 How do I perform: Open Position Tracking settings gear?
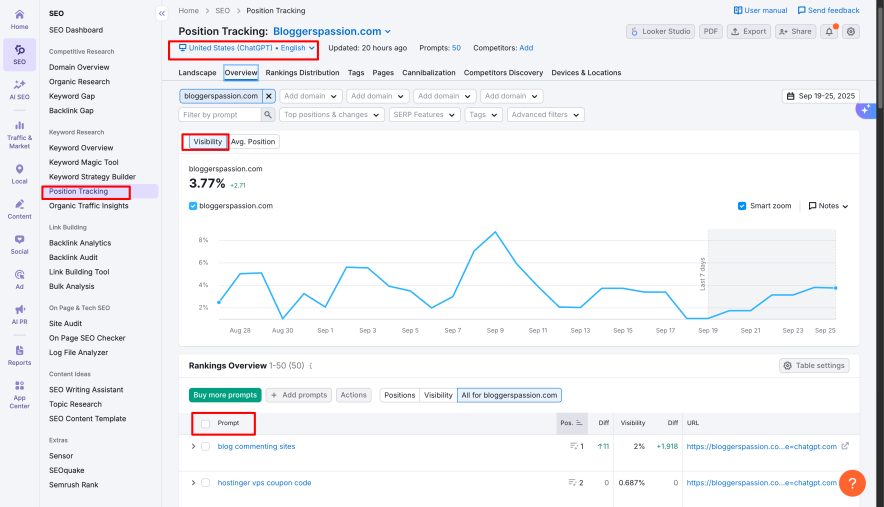pyautogui.click(x=851, y=32)
